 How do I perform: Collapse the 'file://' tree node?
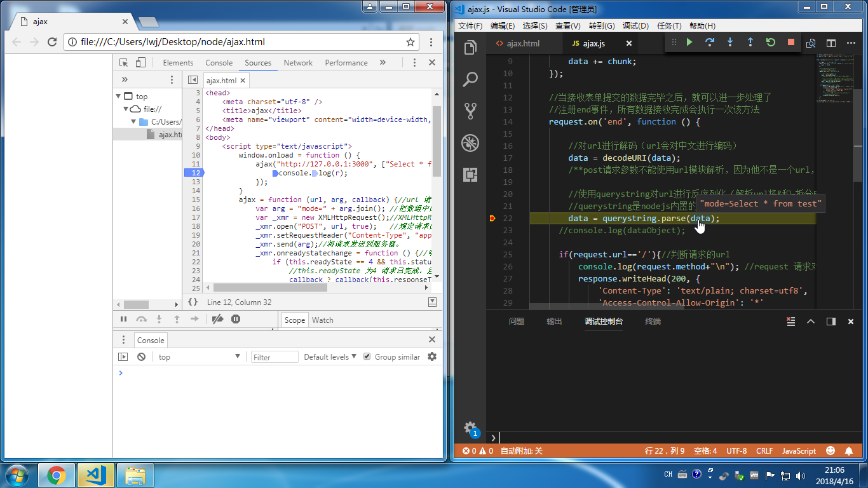[126, 109]
